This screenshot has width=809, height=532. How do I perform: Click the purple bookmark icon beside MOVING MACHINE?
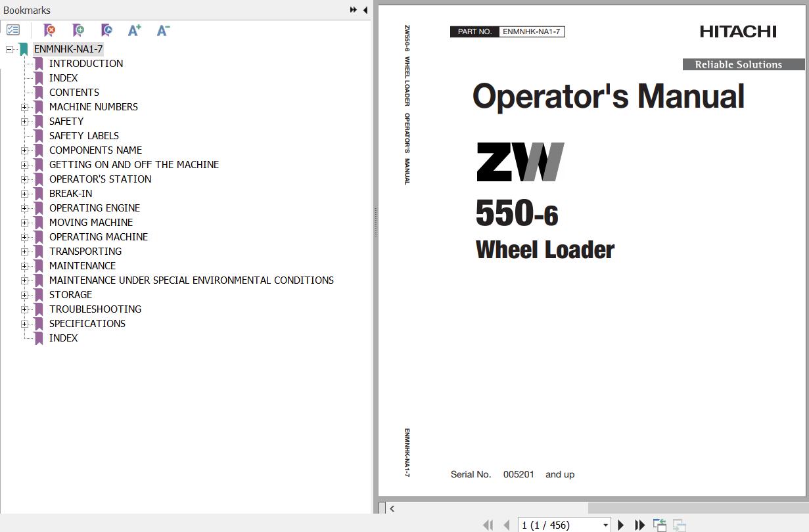pyautogui.click(x=39, y=223)
